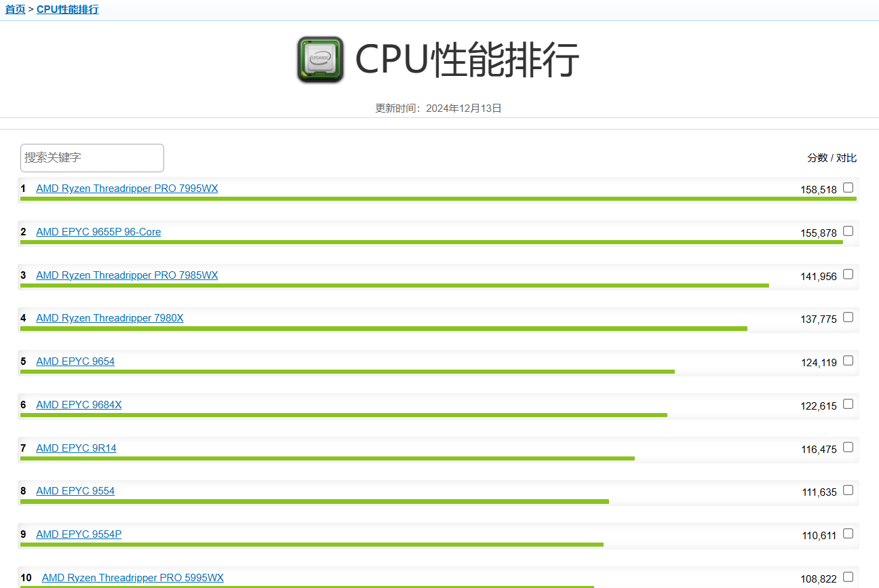Screen dimensions: 879x588
Task: Click the green score bar for EPYC 9654
Action: pos(347,372)
